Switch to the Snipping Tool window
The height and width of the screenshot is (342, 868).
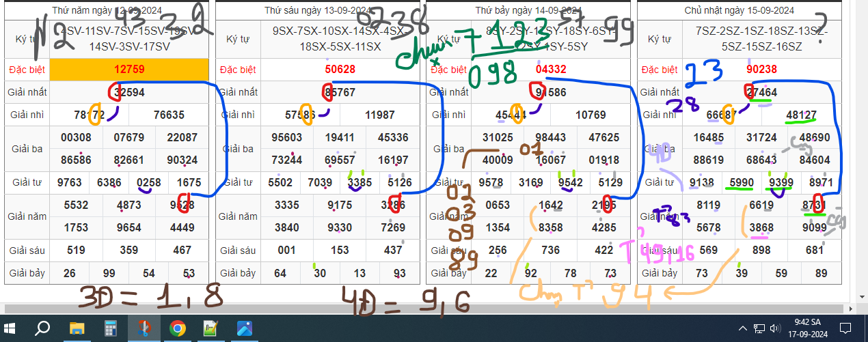coord(144,328)
